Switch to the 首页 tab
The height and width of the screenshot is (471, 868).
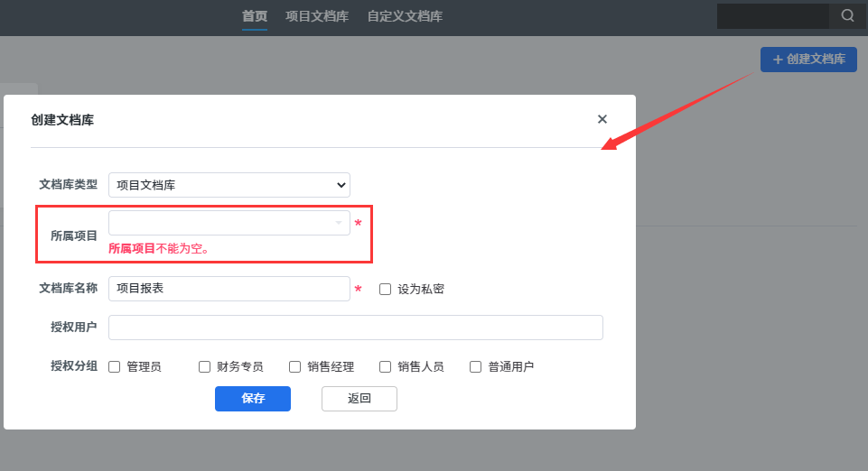pos(255,16)
